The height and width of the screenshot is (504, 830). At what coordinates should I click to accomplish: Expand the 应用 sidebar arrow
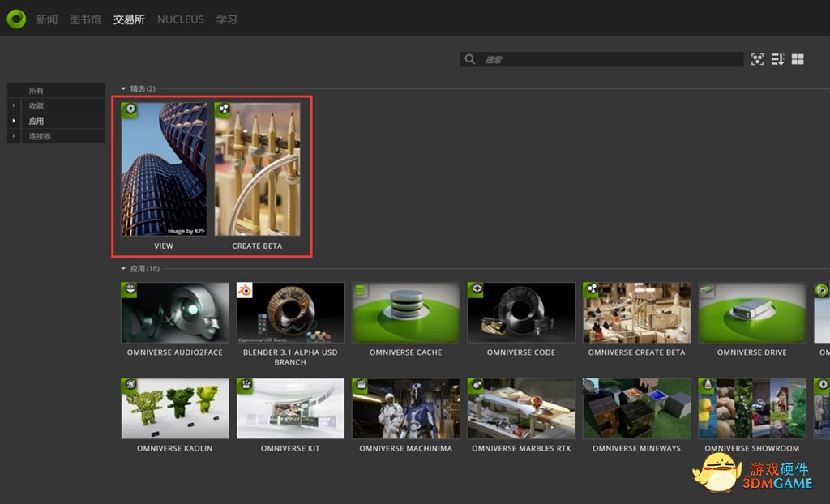point(15,121)
